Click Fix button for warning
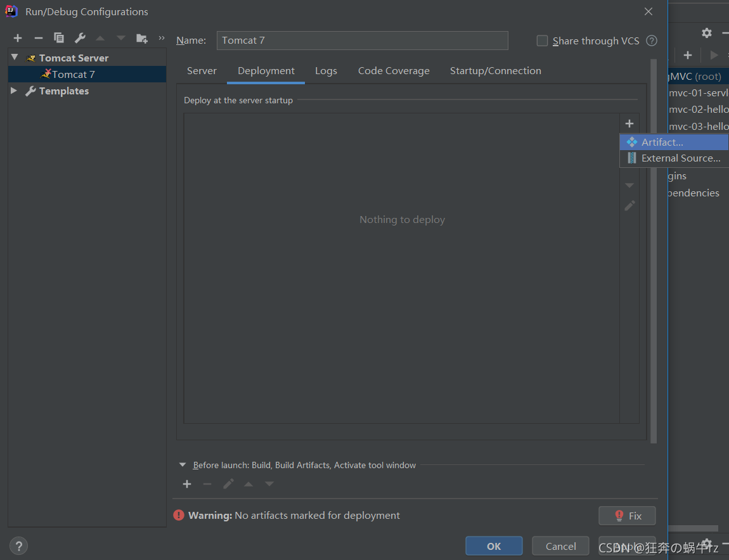The width and height of the screenshot is (729, 560). 627,516
